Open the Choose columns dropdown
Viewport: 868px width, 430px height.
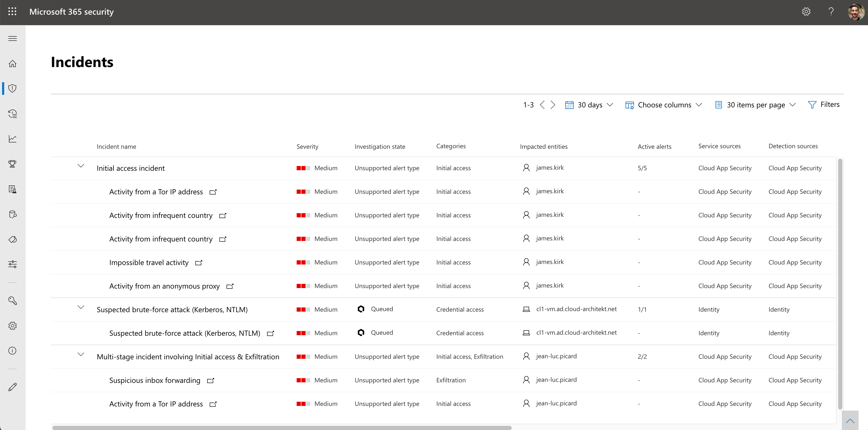[663, 105]
